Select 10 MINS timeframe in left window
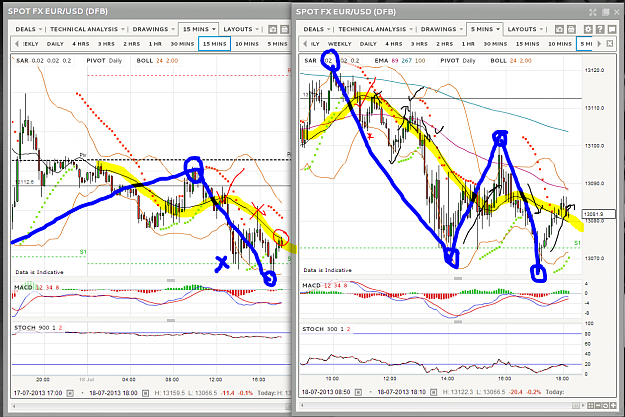 247,44
